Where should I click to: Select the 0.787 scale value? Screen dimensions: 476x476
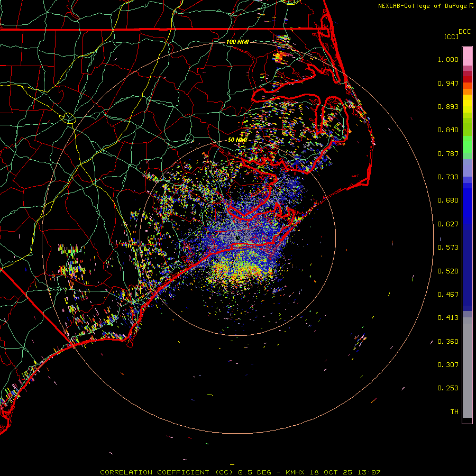pos(448,153)
